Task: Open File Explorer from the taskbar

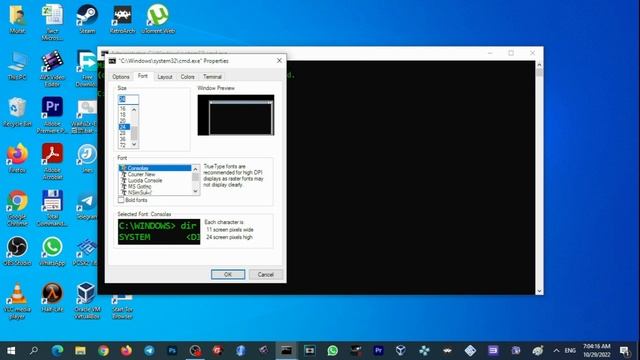Action: pyautogui.click(x=80, y=351)
